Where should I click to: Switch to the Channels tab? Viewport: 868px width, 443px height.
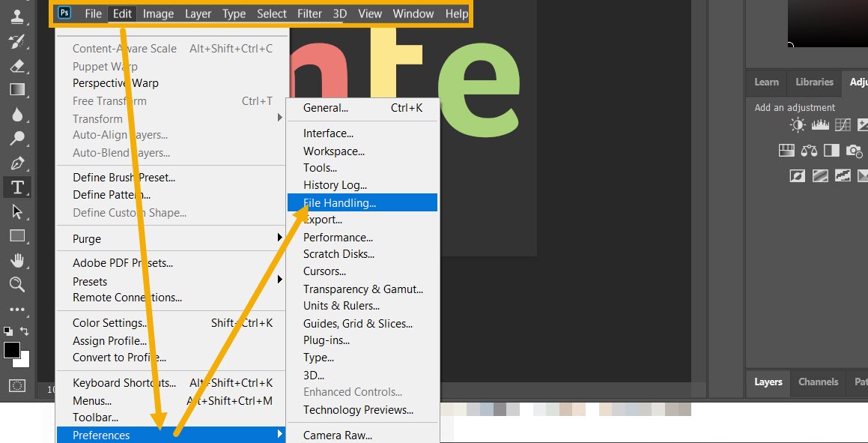[x=818, y=382]
